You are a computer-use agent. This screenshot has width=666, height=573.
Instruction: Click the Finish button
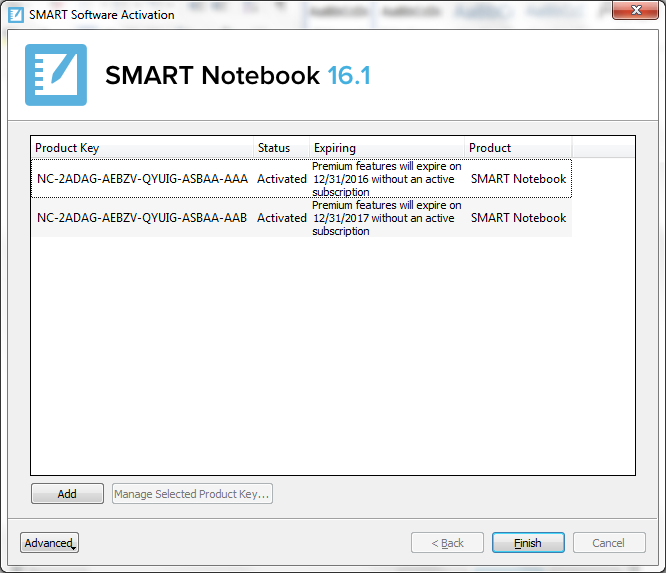pyautogui.click(x=528, y=543)
